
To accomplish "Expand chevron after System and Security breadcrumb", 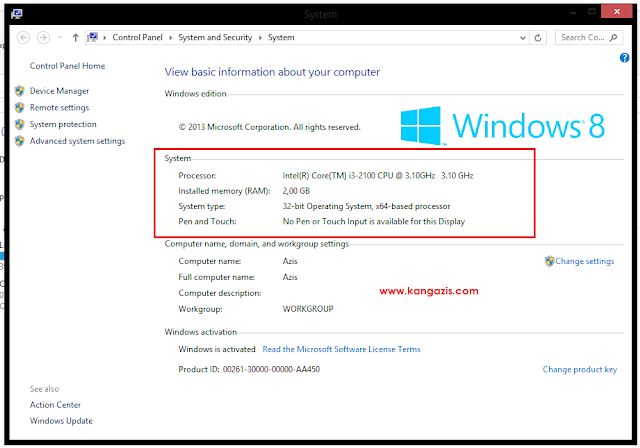I will tap(260, 38).
